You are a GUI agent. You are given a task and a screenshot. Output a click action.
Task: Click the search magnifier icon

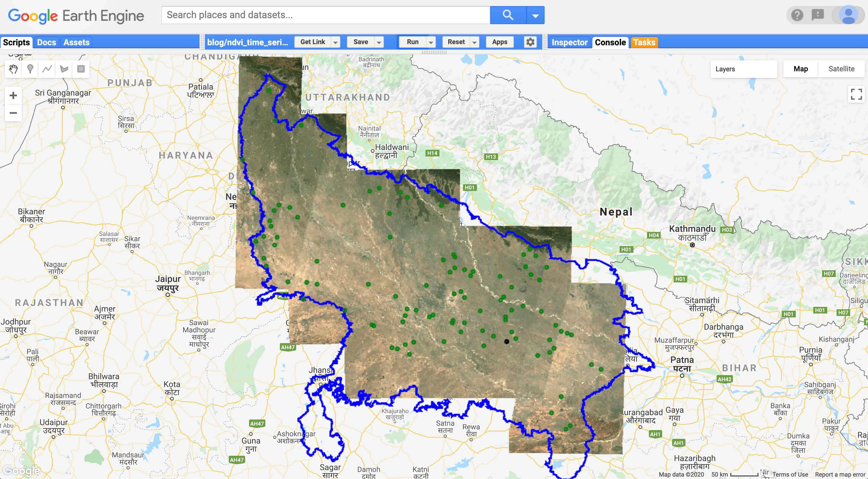click(507, 15)
